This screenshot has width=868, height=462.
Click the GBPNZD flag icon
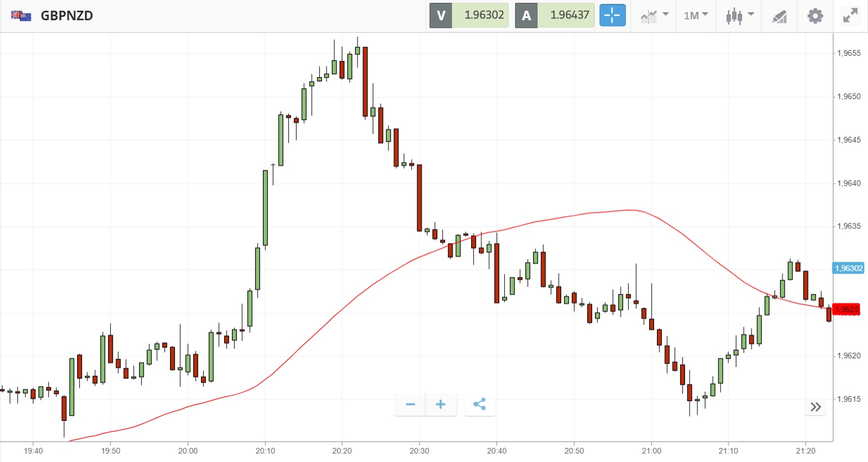(x=21, y=16)
